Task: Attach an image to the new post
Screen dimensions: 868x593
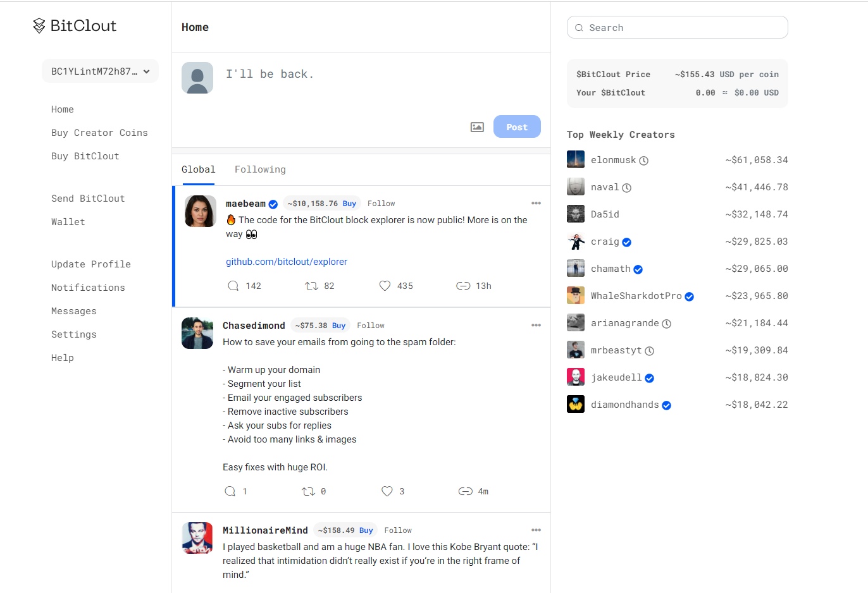Action: tap(477, 127)
